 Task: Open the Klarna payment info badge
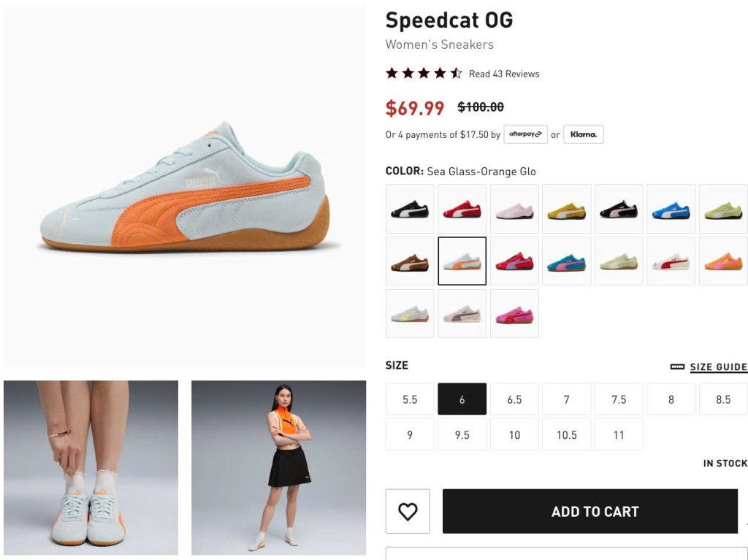583,134
